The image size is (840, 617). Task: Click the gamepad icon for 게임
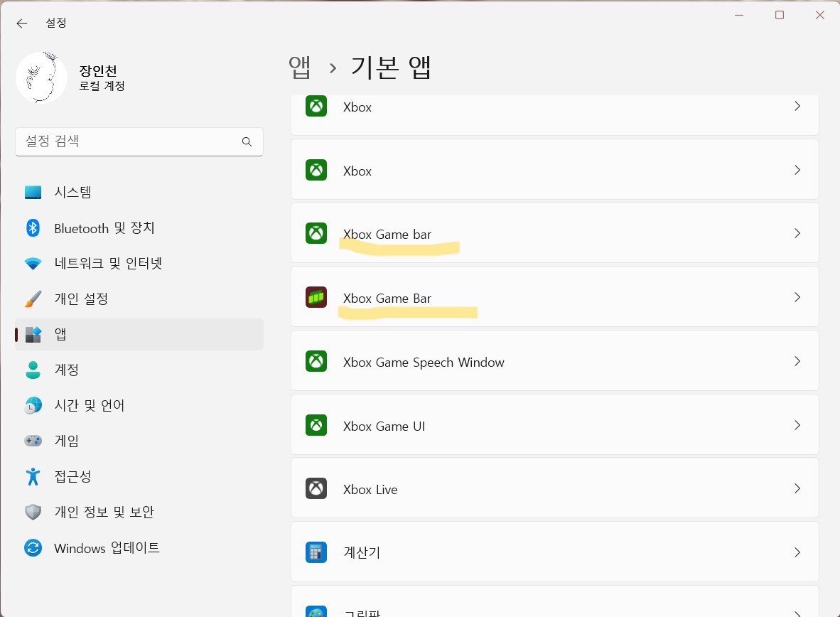pos(33,441)
